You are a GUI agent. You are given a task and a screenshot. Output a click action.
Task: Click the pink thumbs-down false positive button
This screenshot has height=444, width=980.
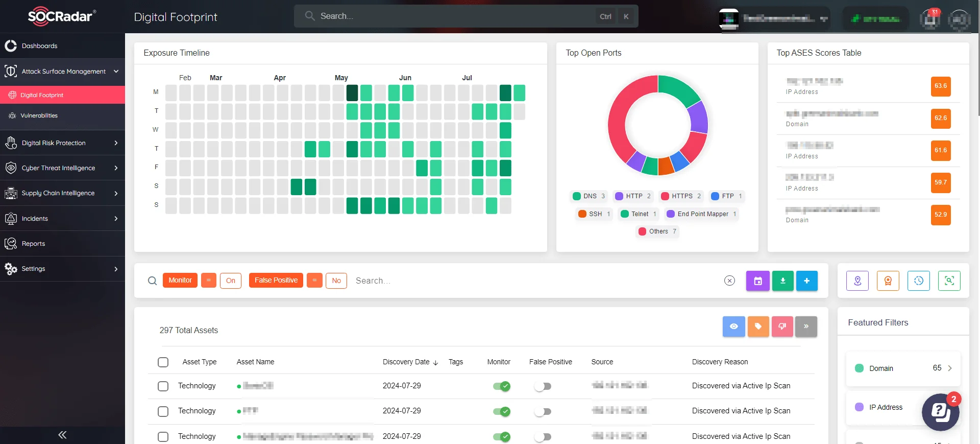coord(782,326)
